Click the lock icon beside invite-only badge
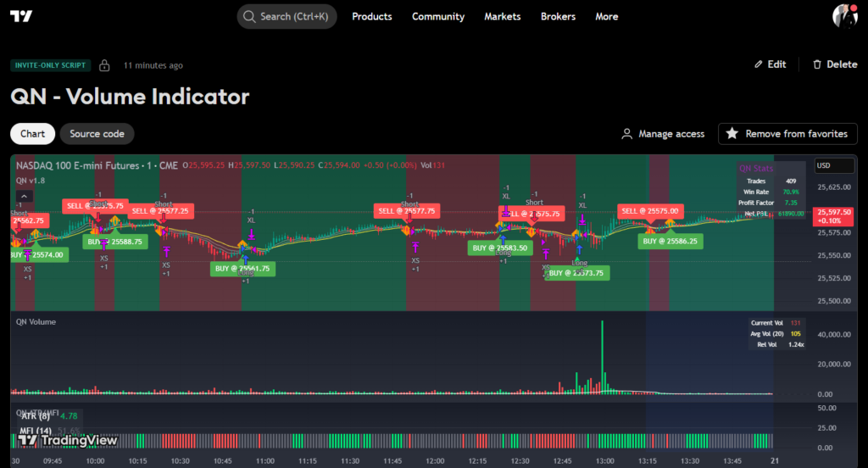 tap(104, 65)
